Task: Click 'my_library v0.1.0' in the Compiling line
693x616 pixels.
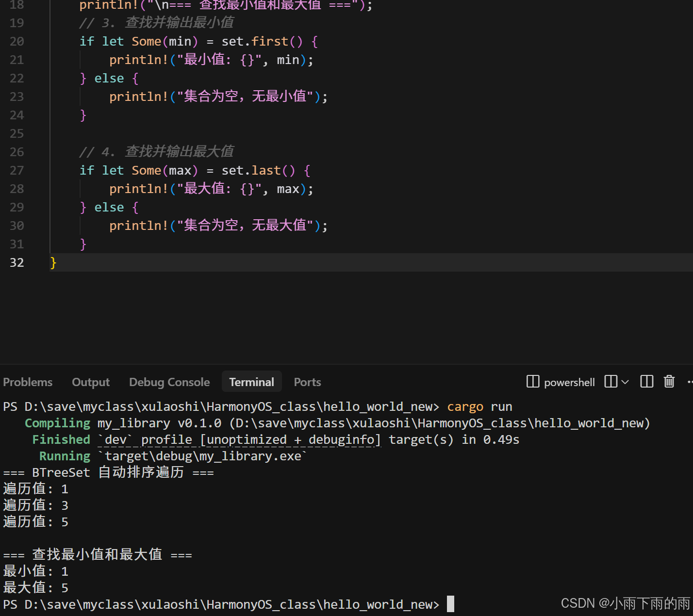Action: tap(159, 423)
